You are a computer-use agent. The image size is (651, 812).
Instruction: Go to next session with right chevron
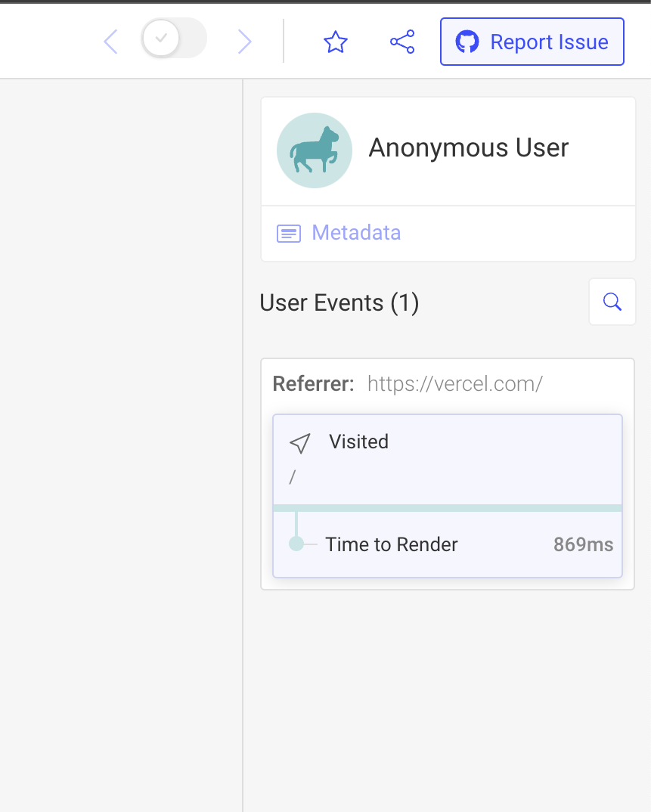(244, 42)
